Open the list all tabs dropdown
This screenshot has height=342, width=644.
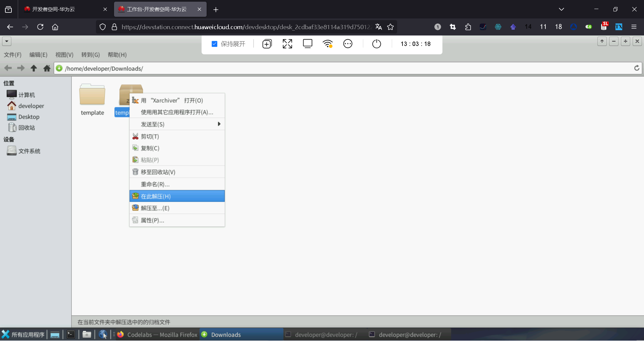[561, 9]
